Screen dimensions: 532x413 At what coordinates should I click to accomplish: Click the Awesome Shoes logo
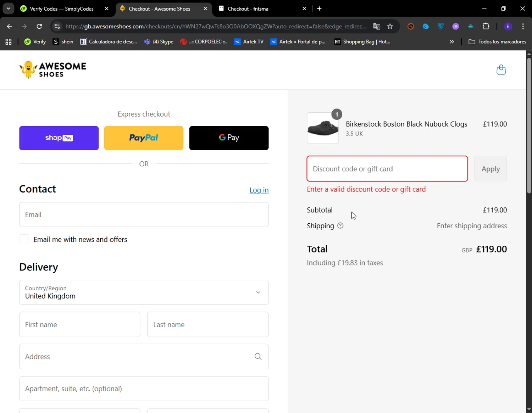tap(52, 69)
